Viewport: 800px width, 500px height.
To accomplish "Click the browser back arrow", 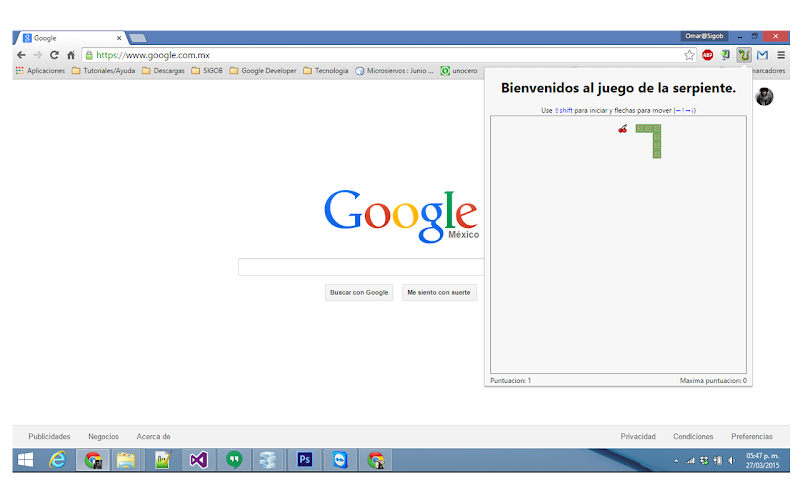I will (x=21, y=55).
